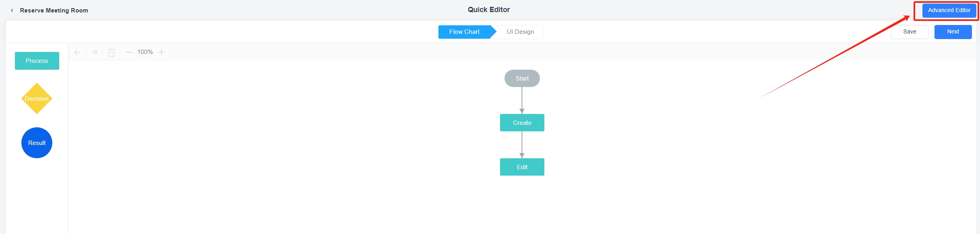Open the Advanced Editor

[x=949, y=10]
